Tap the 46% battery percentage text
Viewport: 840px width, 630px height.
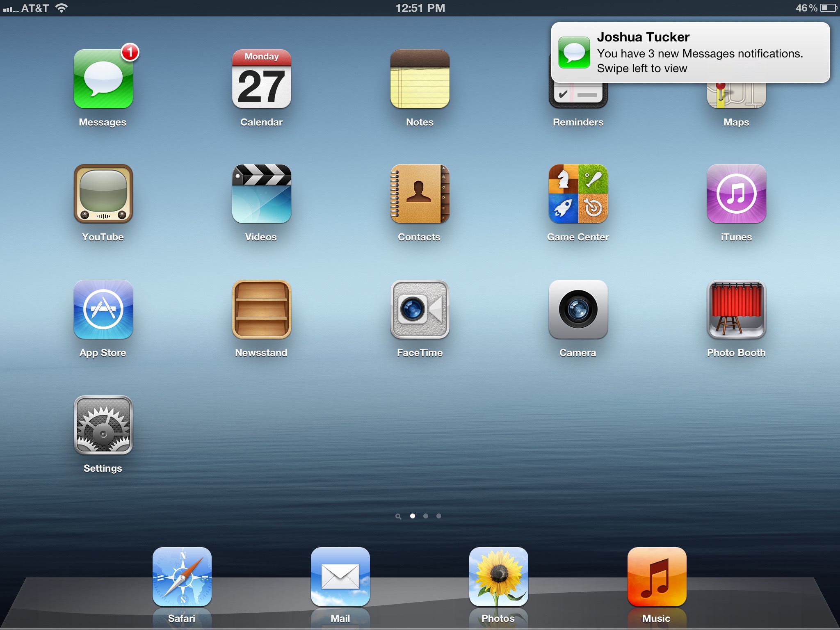[806, 8]
